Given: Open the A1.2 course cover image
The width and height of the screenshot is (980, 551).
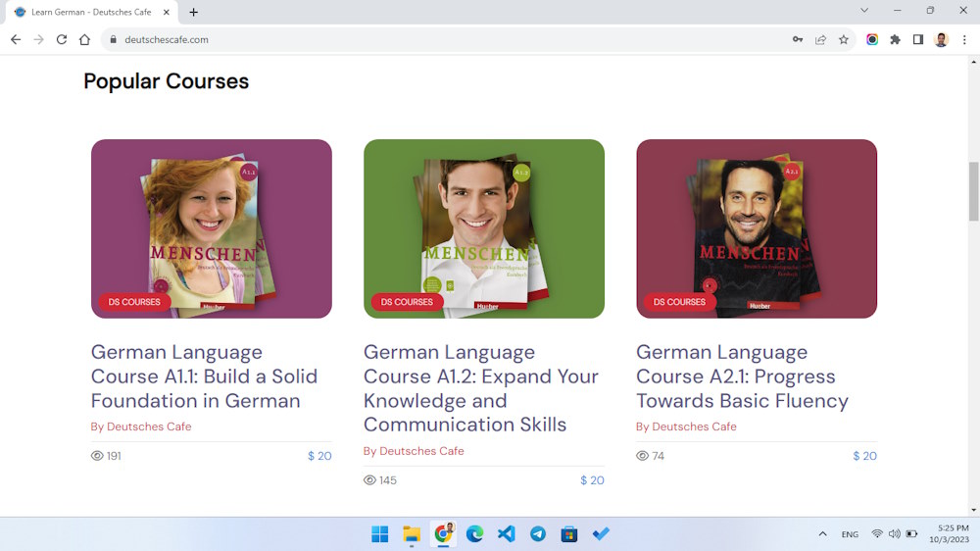Looking at the screenshot, I should (484, 228).
